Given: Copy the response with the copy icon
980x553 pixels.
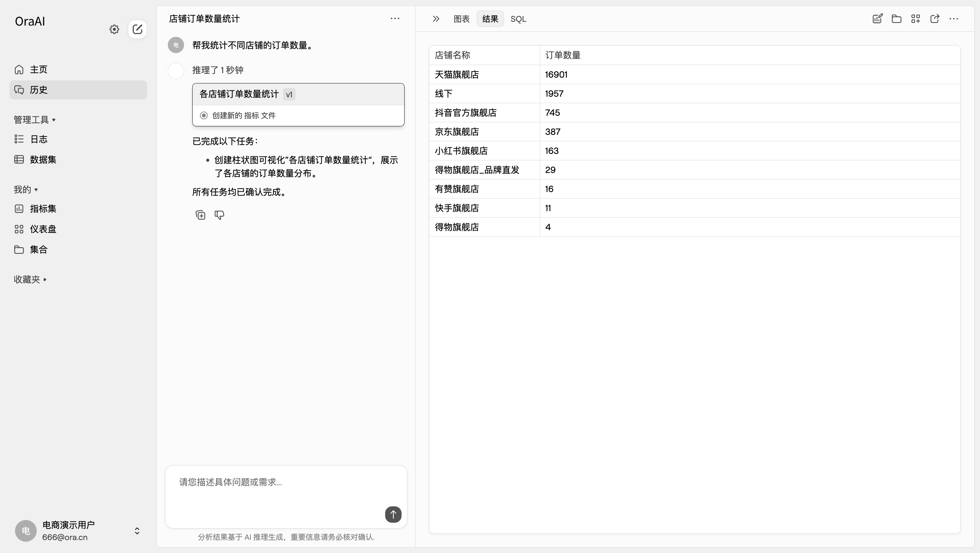Looking at the screenshot, I should coord(200,215).
